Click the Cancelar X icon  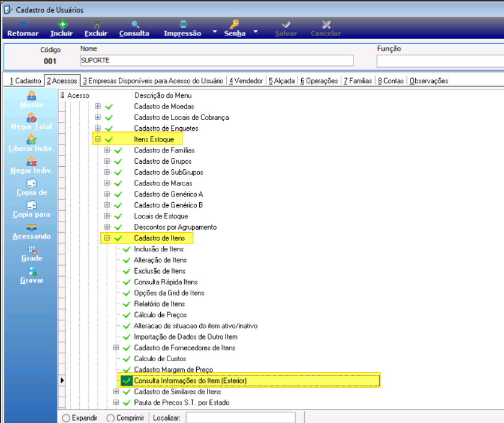coord(326,25)
